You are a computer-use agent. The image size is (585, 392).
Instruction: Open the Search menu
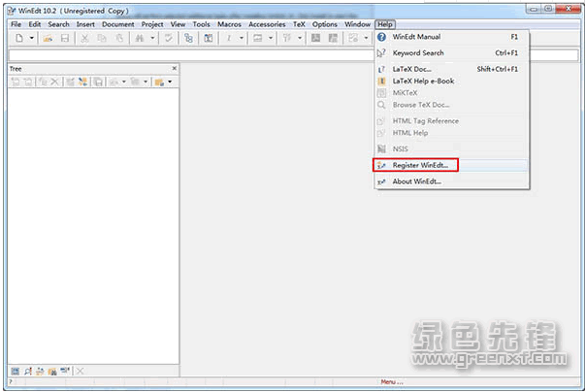pyautogui.click(x=58, y=24)
